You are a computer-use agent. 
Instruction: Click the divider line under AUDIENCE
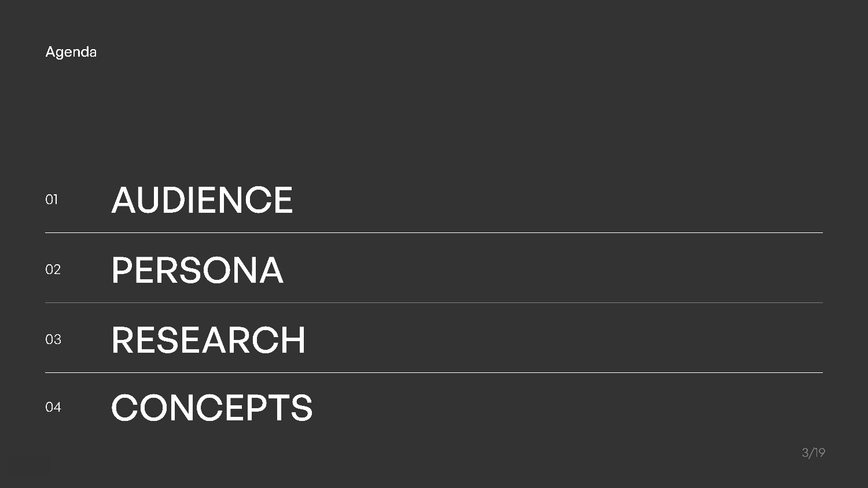(434, 233)
